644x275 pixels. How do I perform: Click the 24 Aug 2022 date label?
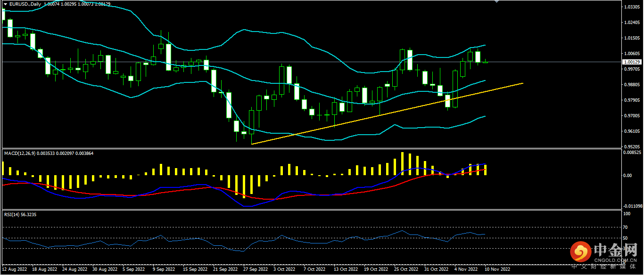[x=74, y=270]
